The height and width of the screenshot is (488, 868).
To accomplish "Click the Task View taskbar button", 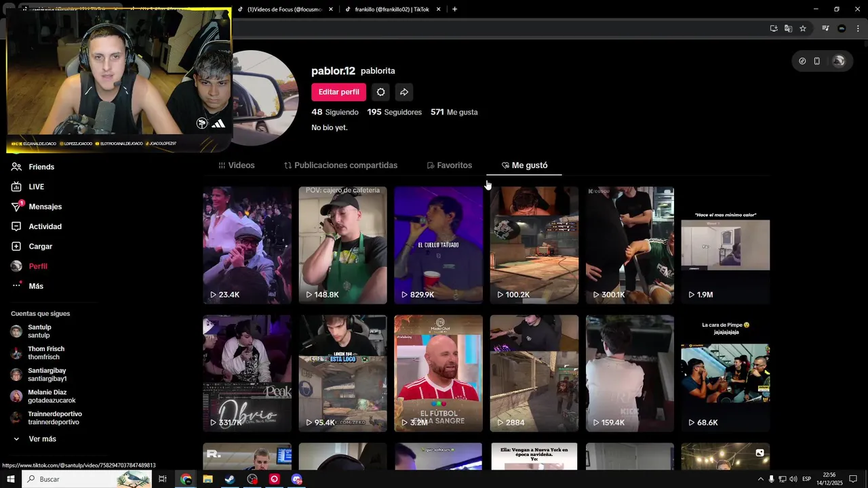I will (x=163, y=479).
